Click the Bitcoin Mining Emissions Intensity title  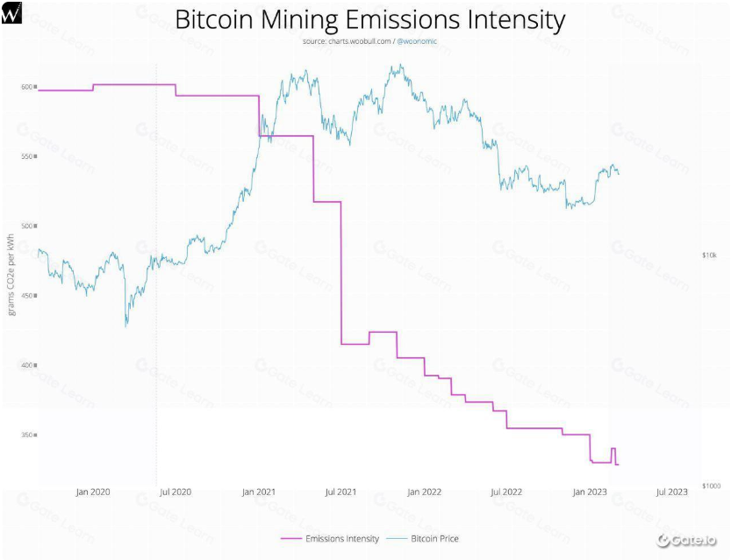coord(370,19)
